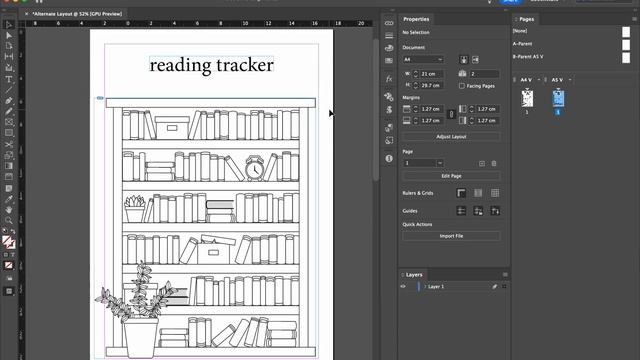Toggle the show guides button

[461, 211]
